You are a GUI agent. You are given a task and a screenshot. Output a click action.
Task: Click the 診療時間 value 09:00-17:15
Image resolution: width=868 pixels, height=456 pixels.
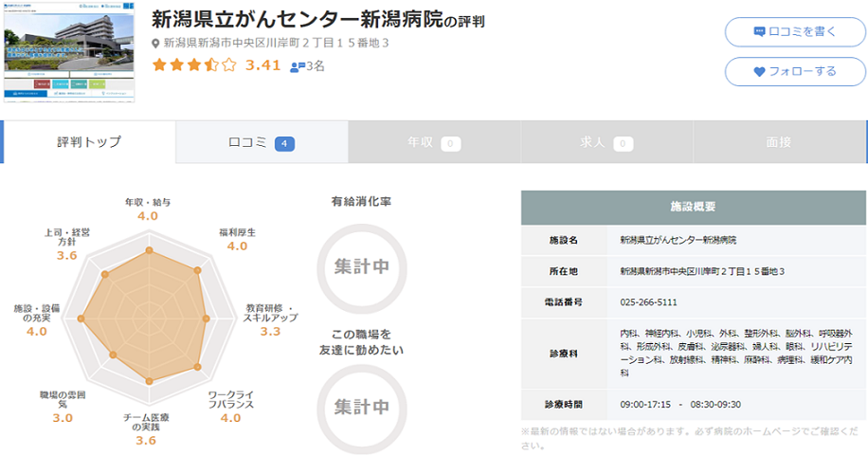point(645,405)
